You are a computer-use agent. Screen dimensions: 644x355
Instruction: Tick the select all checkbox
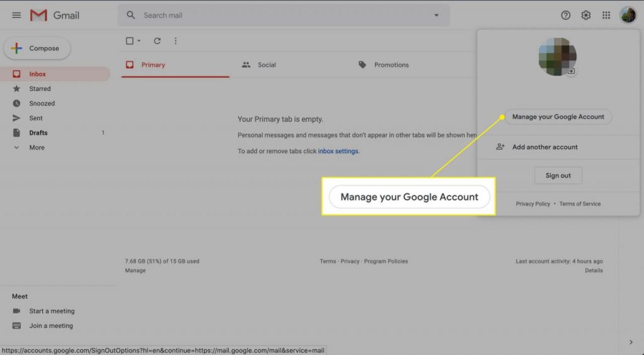click(x=130, y=41)
